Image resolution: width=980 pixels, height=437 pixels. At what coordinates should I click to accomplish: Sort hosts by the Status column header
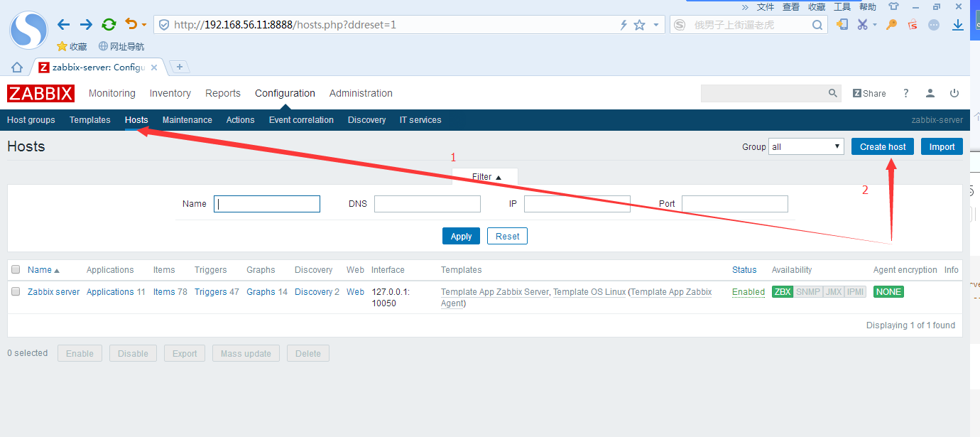744,270
